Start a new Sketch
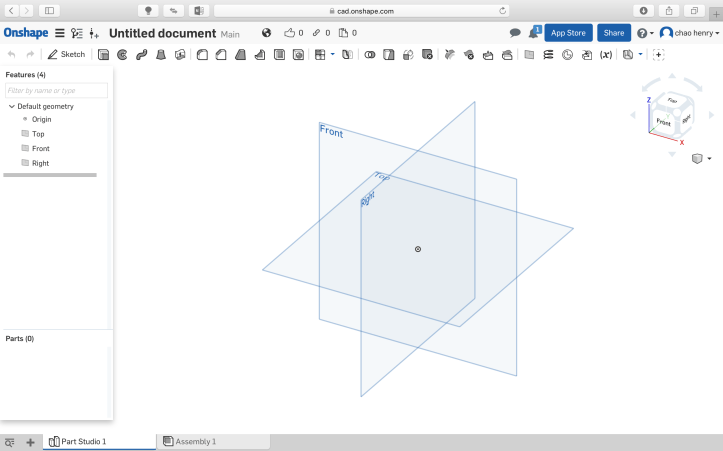The width and height of the screenshot is (723, 451). [66, 54]
